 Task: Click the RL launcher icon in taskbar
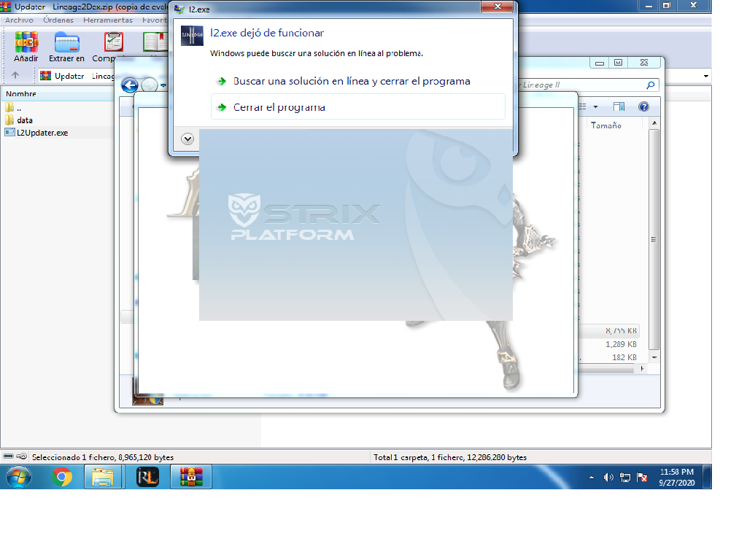point(147,478)
